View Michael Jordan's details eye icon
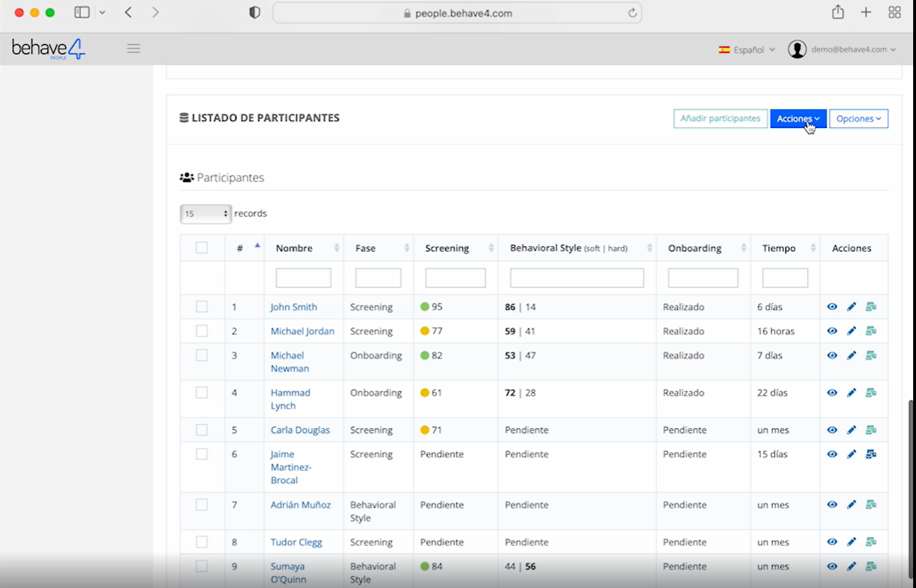916x588 pixels. click(832, 331)
